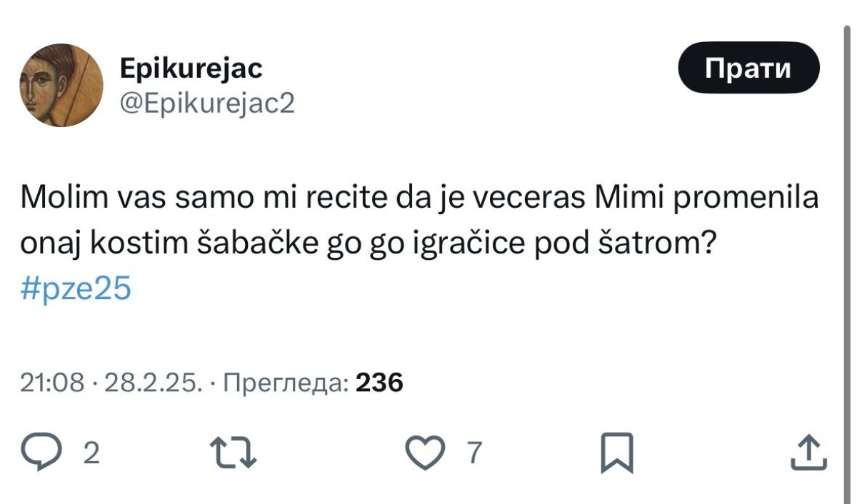857x504 pixels.
Task: Click the 21:08 timestamp
Action: coord(52,383)
